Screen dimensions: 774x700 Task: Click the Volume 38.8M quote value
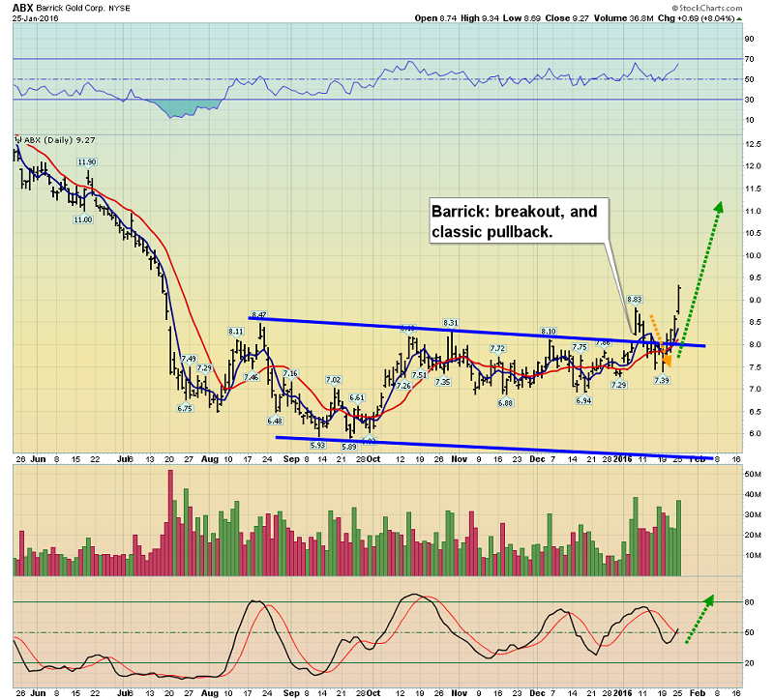click(624, 18)
